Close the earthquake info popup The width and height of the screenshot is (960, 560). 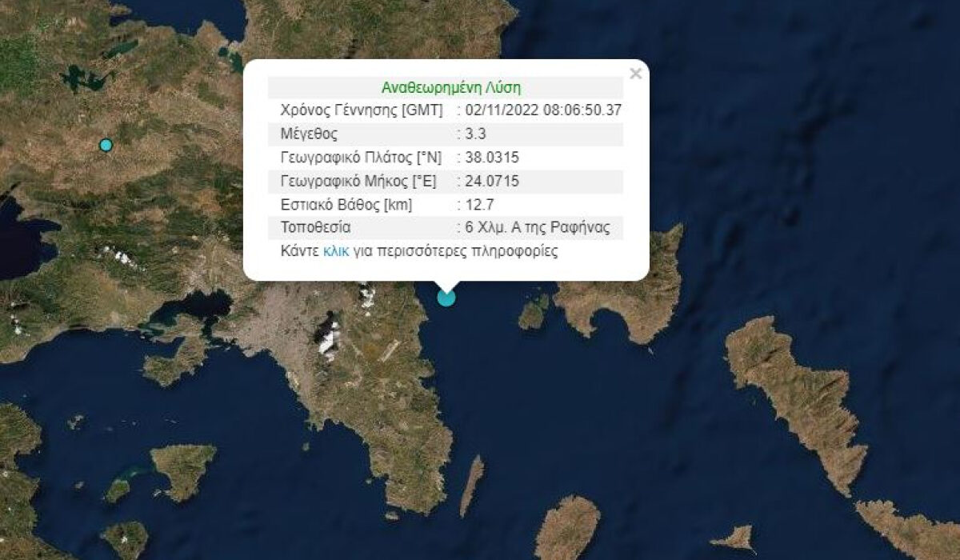(x=635, y=74)
